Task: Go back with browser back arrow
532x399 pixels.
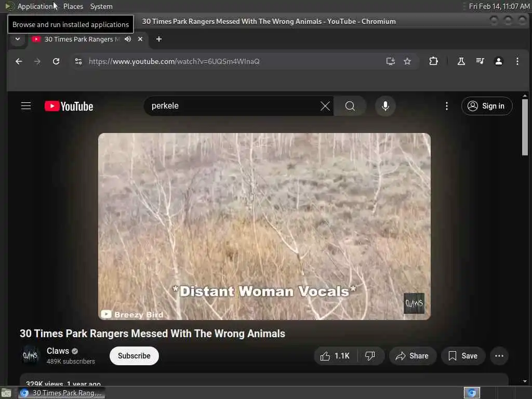Action: coord(19,61)
